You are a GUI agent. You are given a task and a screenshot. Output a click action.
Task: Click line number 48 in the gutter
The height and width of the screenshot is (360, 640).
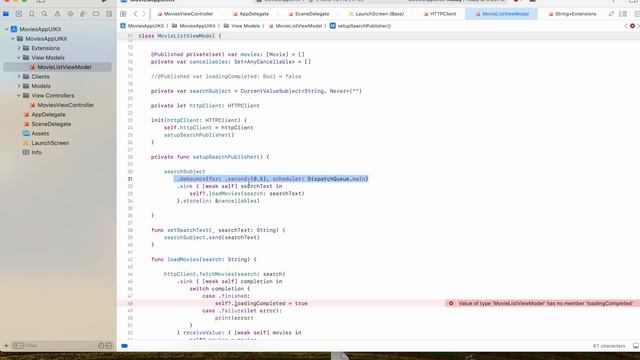[x=130, y=303]
